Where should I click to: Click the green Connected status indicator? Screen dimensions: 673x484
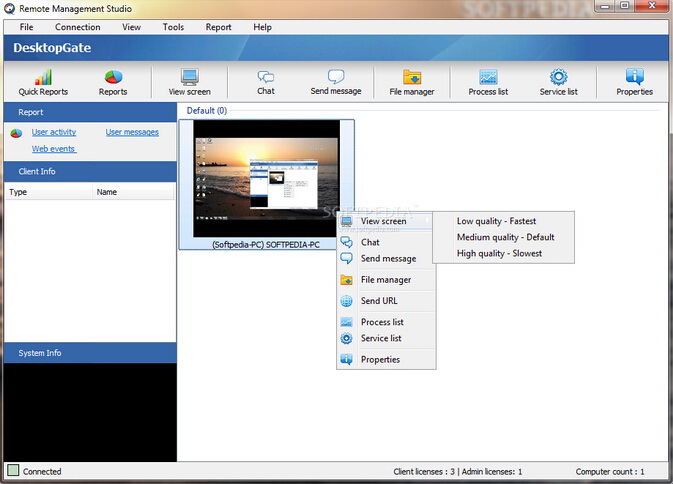tap(13, 470)
